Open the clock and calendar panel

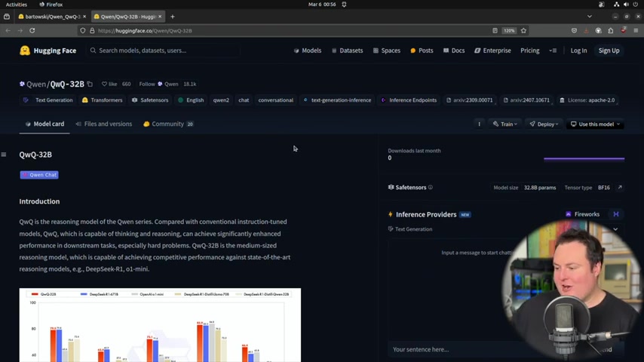pos(322,5)
